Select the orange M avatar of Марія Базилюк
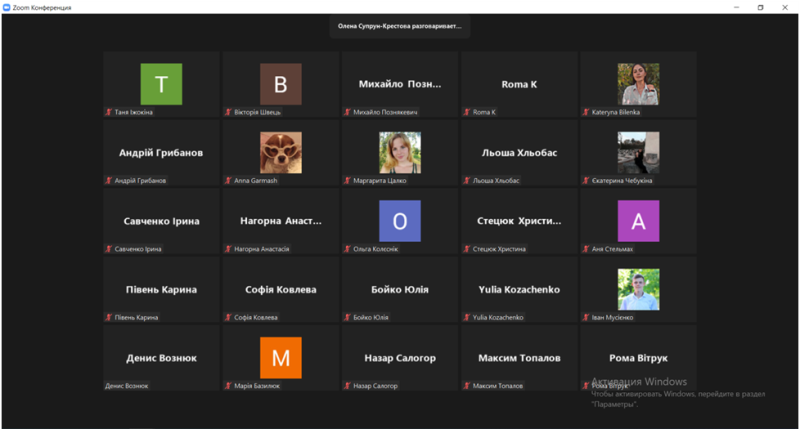The width and height of the screenshot is (800, 429). pos(281,358)
